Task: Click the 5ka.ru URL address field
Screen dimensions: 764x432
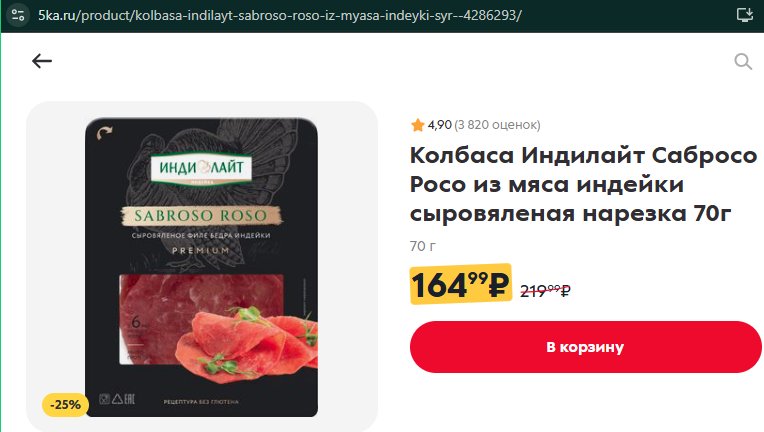Action: [280, 16]
